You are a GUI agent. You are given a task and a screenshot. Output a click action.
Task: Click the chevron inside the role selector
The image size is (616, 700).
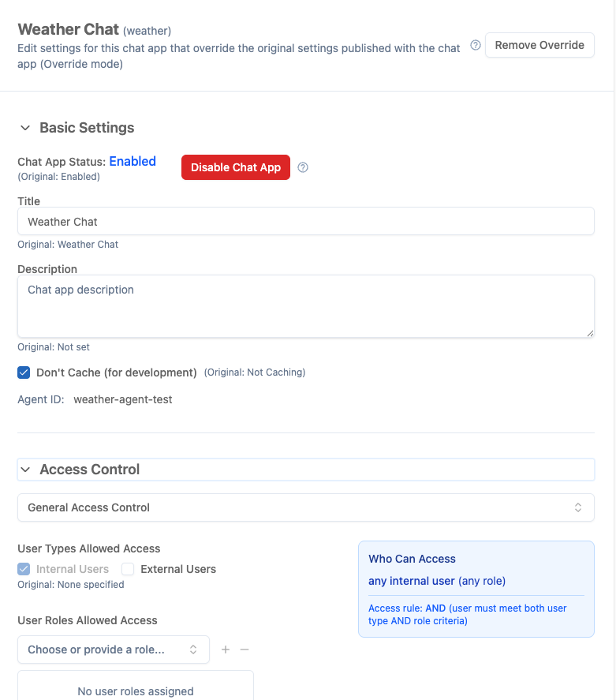coord(192,649)
